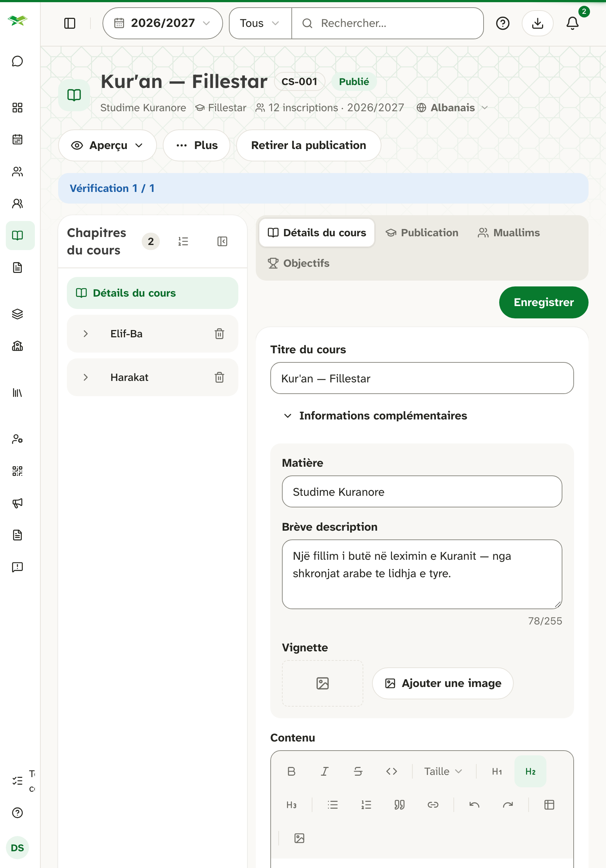Switch to the Publication tab

(422, 233)
